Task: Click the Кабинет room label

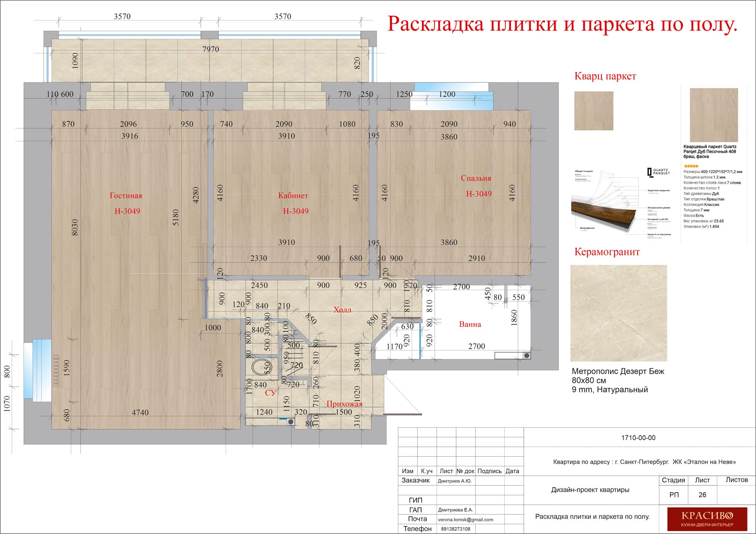Action: (x=293, y=196)
